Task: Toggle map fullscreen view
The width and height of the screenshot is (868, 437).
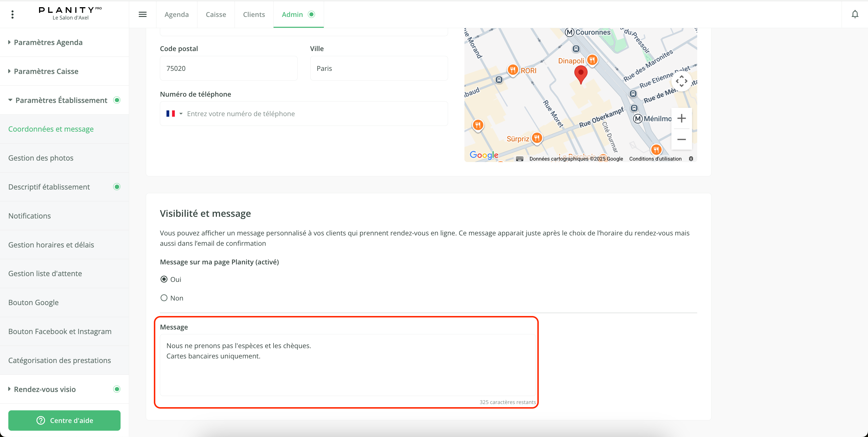Action: click(681, 81)
